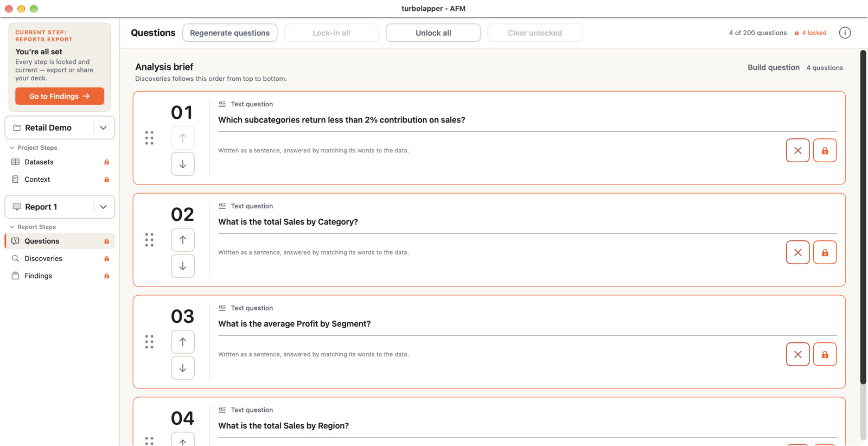Open Context in the sidebar
This screenshot has height=446, width=868.
coord(60,179)
